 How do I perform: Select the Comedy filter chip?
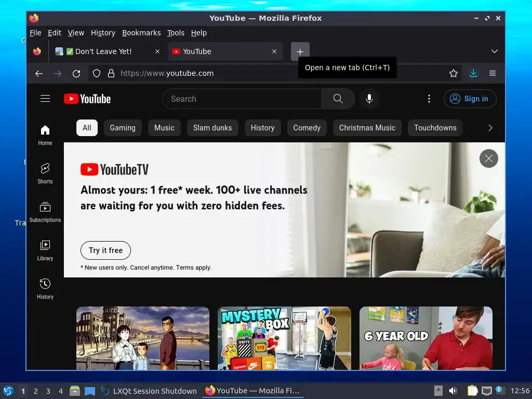[x=307, y=128]
